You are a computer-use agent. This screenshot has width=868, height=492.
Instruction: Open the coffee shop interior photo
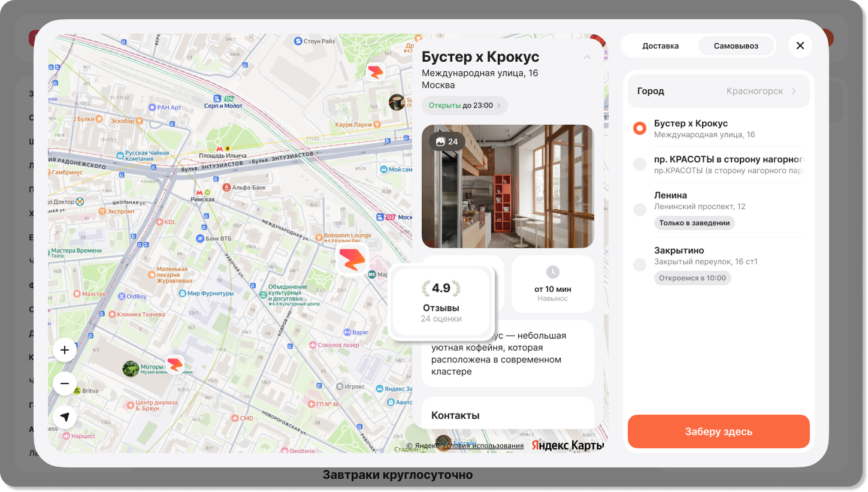(508, 186)
